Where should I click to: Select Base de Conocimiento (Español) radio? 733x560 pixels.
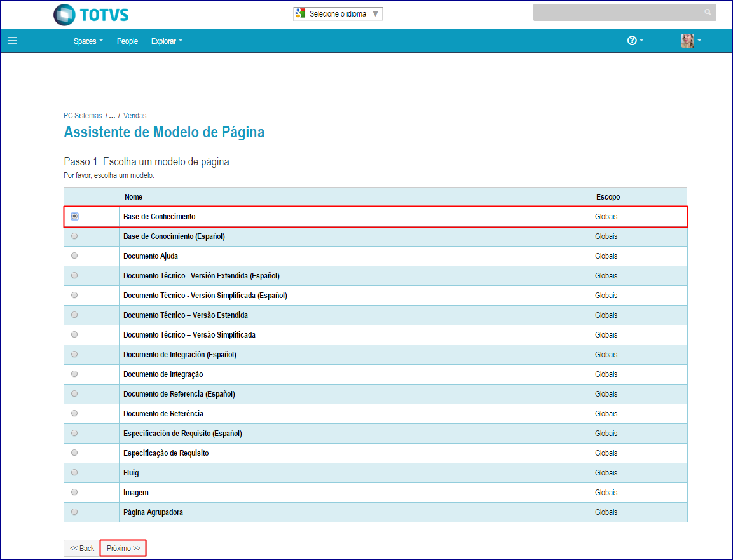tap(74, 236)
